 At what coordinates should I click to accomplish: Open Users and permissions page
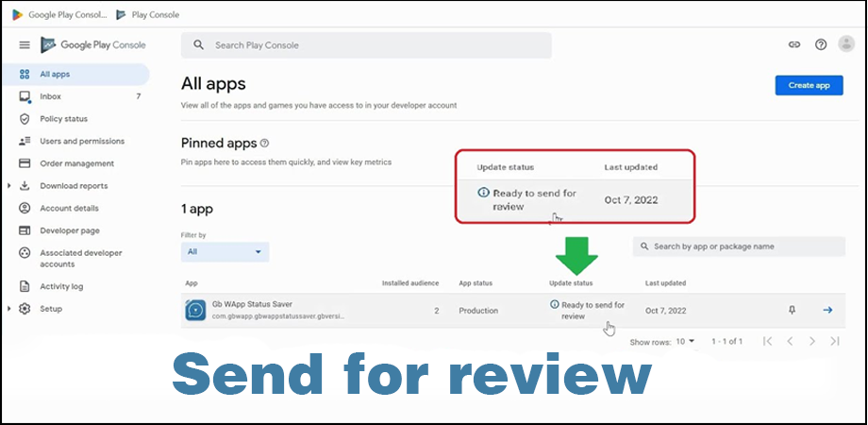81,141
